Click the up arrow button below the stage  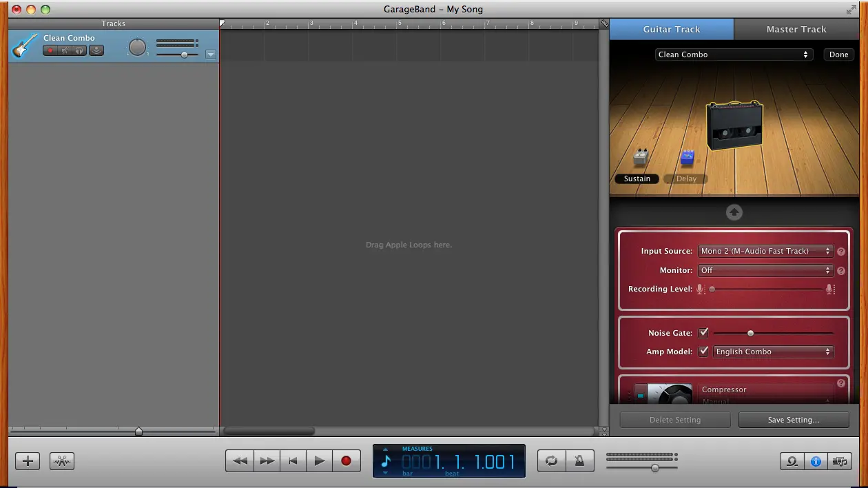(734, 212)
